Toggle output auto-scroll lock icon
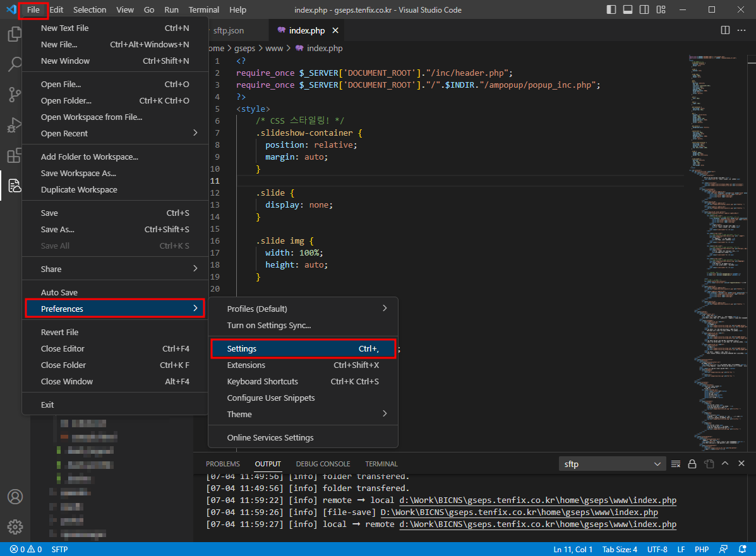 (692, 464)
